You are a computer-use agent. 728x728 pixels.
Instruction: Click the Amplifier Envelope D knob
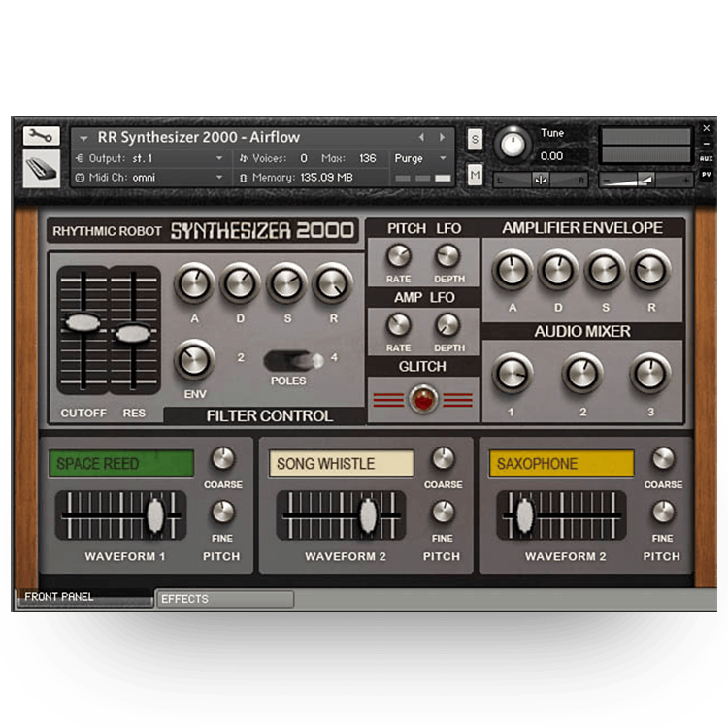tap(558, 270)
